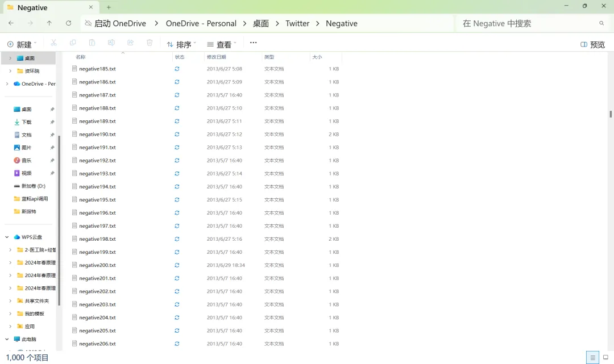Sort by 状态 column header
The width and height of the screenshot is (614, 364).
click(x=180, y=57)
